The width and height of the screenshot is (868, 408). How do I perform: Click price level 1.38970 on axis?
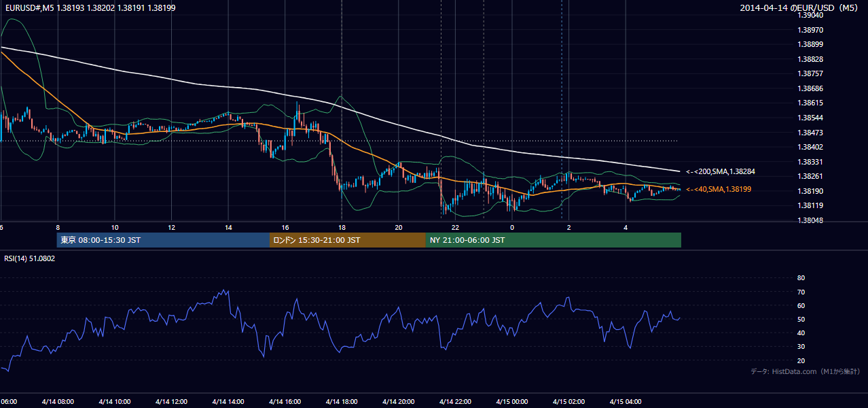click(x=811, y=30)
